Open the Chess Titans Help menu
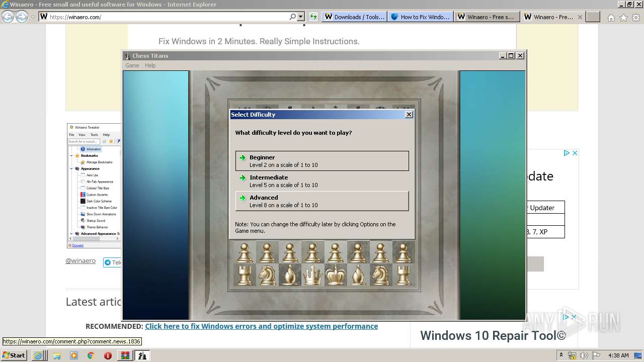This screenshot has width=644, height=362. [150, 65]
